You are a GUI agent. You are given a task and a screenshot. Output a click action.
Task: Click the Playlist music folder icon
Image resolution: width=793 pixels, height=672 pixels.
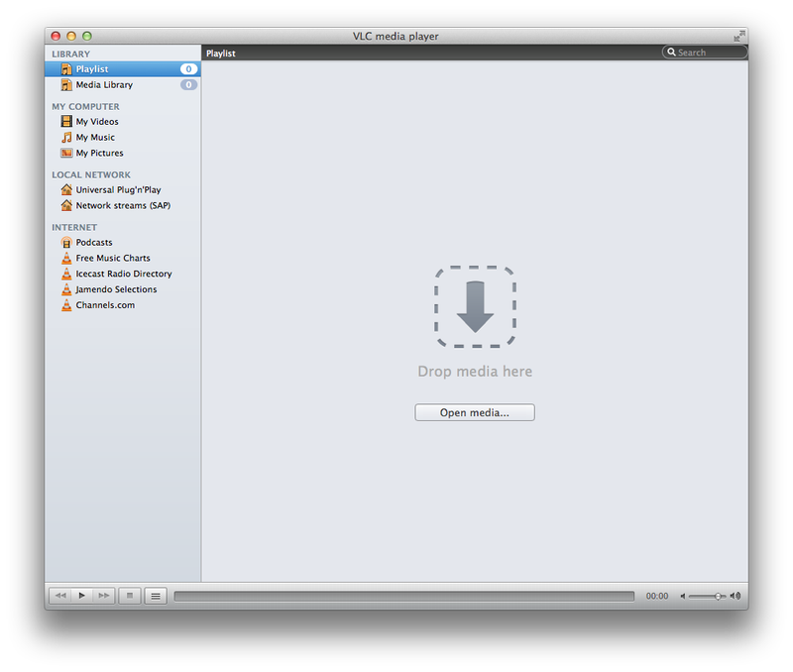coord(66,68)
